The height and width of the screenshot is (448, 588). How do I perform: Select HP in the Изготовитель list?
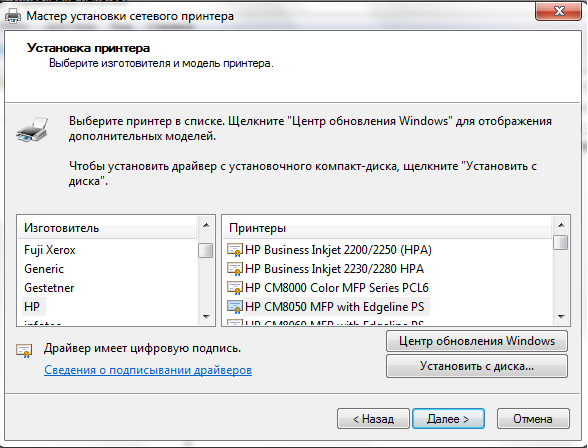pos(32,307)
